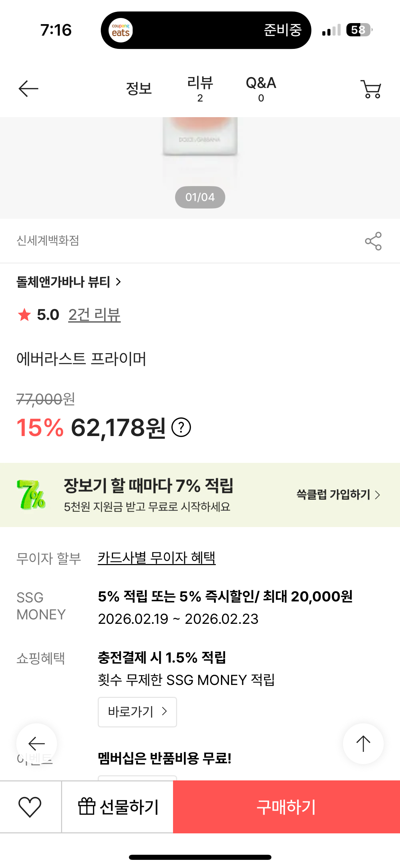Switch to the 리뷰 tab
Screen dimensions: 400x868
tap(200, 89)
